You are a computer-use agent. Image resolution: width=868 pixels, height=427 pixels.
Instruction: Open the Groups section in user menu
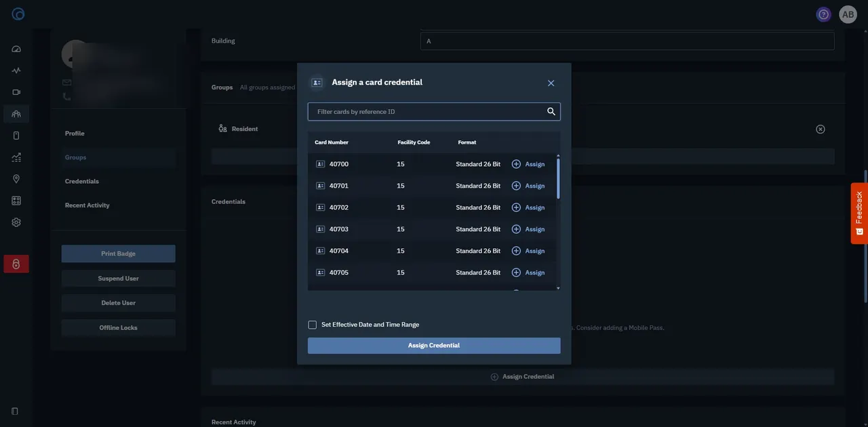click(x=75, y=157)
